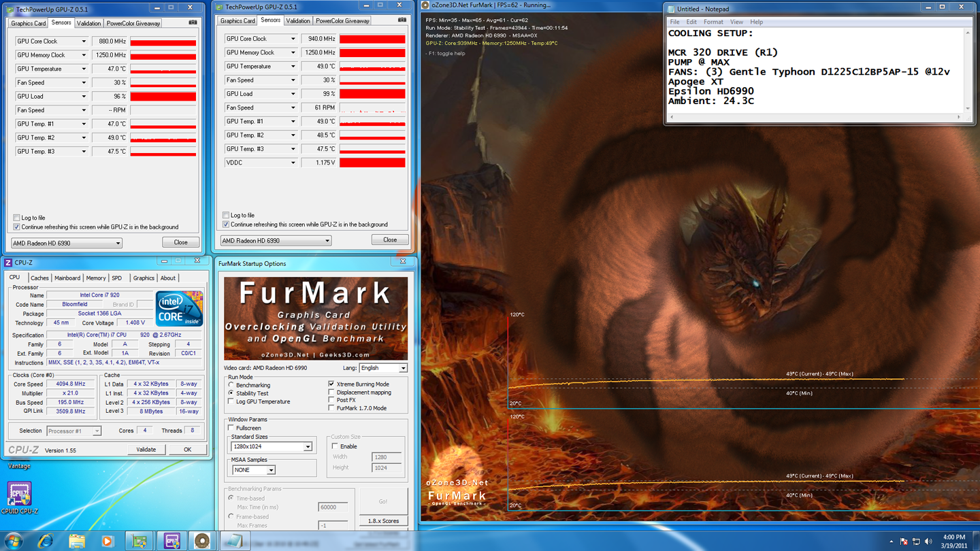This screenshot has height=551, width=980.
Task: Enable Log to file in right GPU-Z window
Action: pos(226,215)
